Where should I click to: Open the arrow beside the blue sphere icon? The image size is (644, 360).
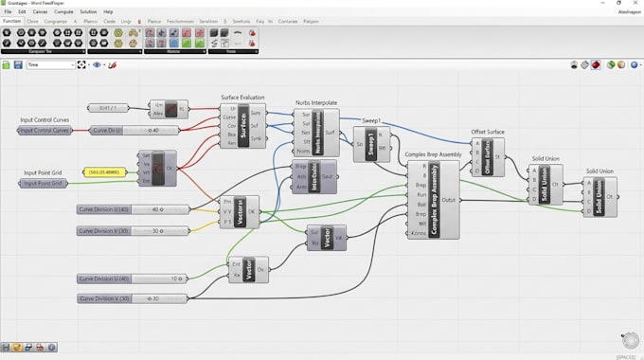pos(641,65)
